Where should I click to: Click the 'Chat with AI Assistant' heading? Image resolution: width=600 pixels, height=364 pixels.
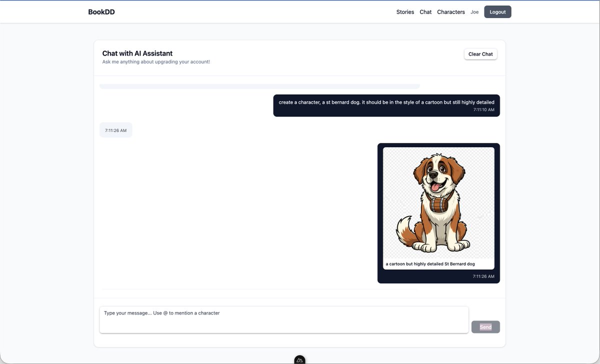(x=137, y=53)
